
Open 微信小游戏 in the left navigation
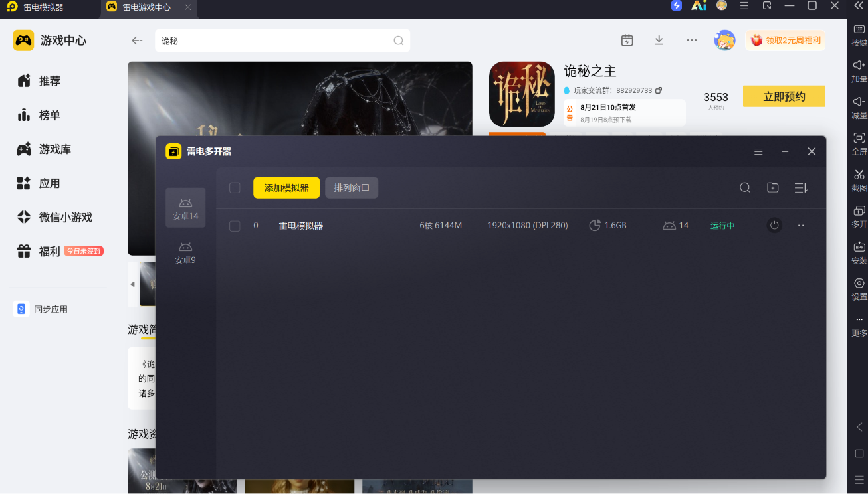pyautogui.click(x=54, y=217)
